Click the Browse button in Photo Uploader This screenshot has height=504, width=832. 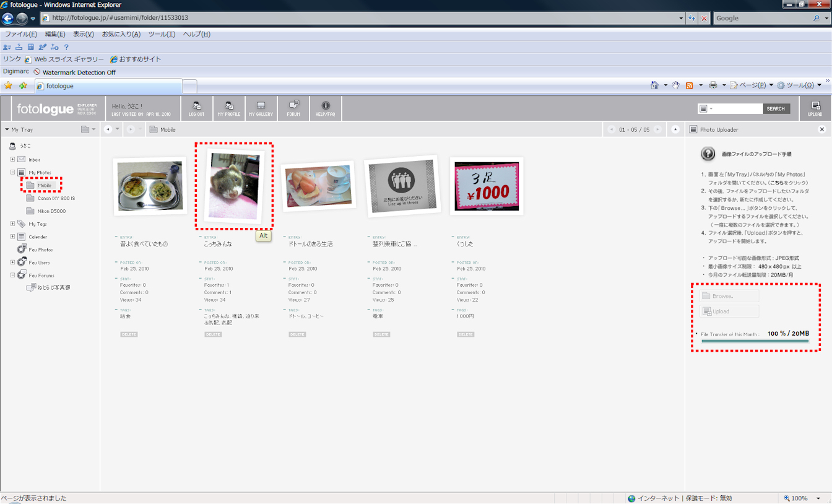tap(729, 296)
